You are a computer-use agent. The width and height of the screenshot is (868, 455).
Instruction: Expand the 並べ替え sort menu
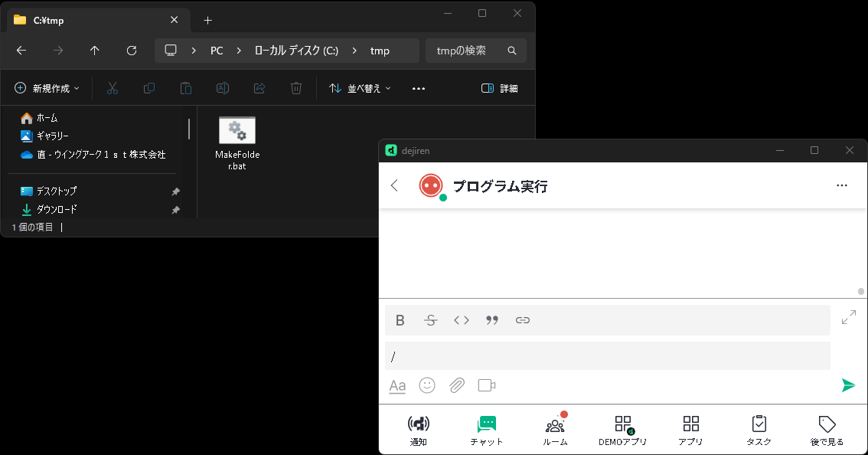[x=360, y=88]
